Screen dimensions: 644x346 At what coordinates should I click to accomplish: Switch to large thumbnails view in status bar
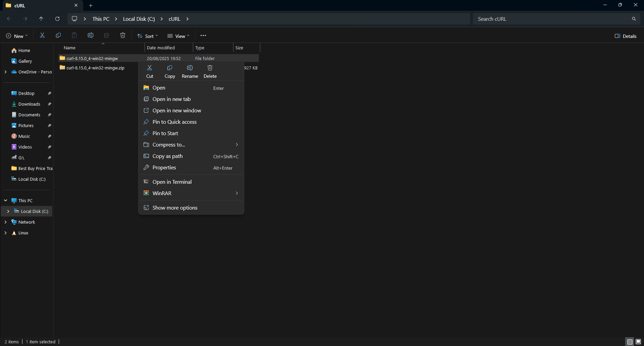click(x=638, y=342)
